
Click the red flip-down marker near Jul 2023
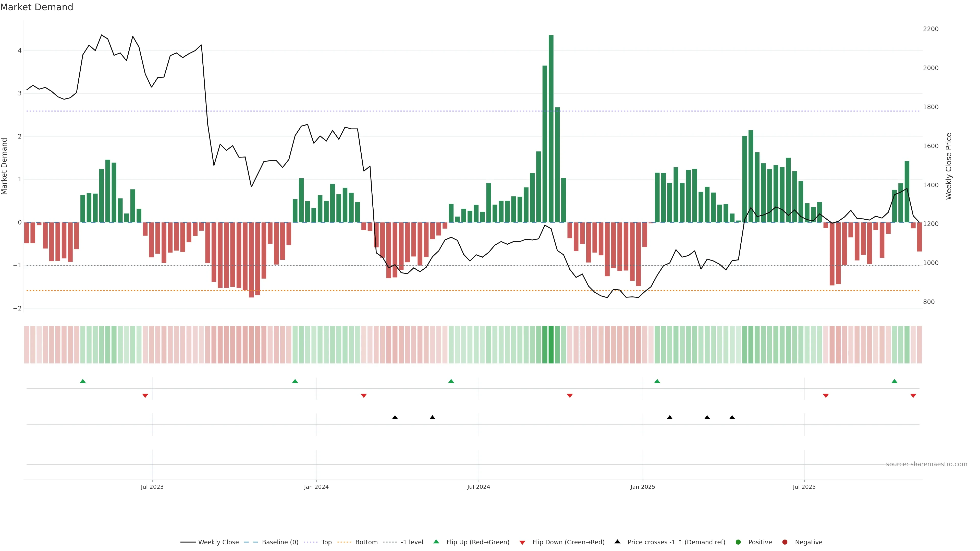coord(145,396)
